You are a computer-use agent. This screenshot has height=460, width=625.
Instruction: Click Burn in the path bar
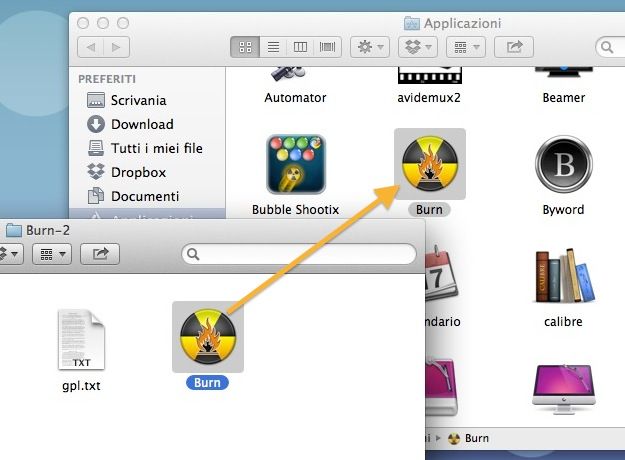pyautogui.click(x=469, y=438)
